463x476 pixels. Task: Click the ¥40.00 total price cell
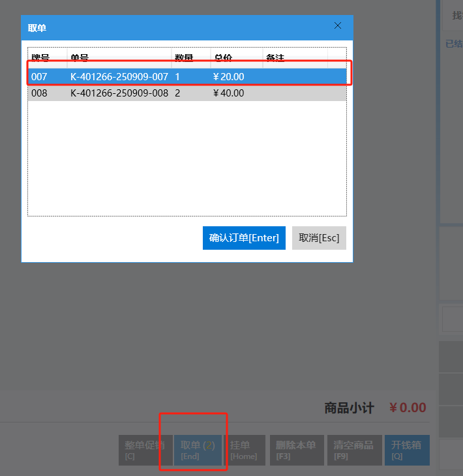pyautogui.click(x=229, y=93)
